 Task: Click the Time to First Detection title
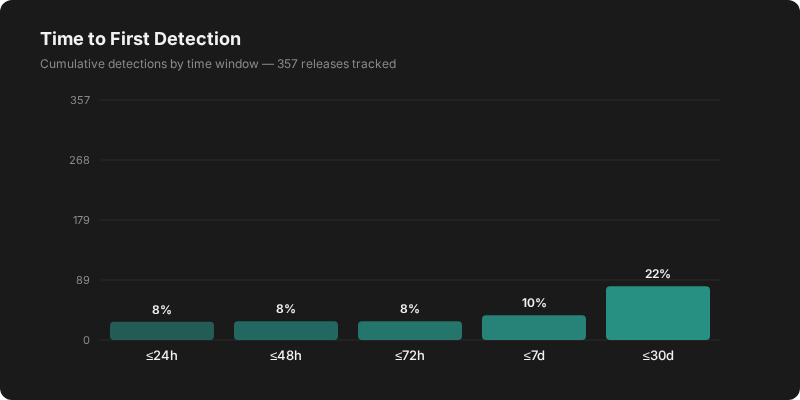click(140, 39)
